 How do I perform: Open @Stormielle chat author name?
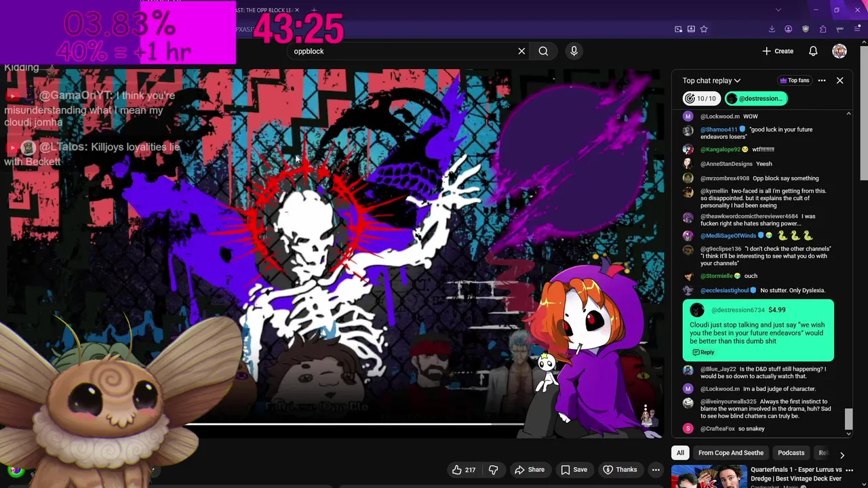[717, 276]
